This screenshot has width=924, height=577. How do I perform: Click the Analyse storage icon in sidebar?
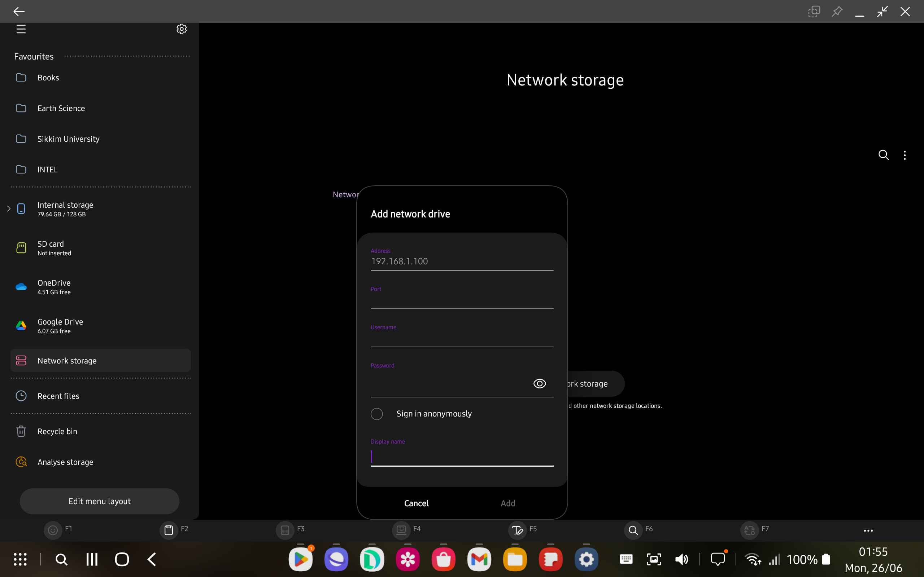coord(21,461)
